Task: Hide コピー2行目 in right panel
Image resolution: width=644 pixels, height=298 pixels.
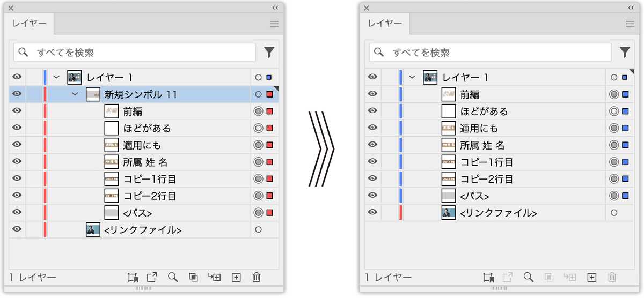Action: [372, 178]
